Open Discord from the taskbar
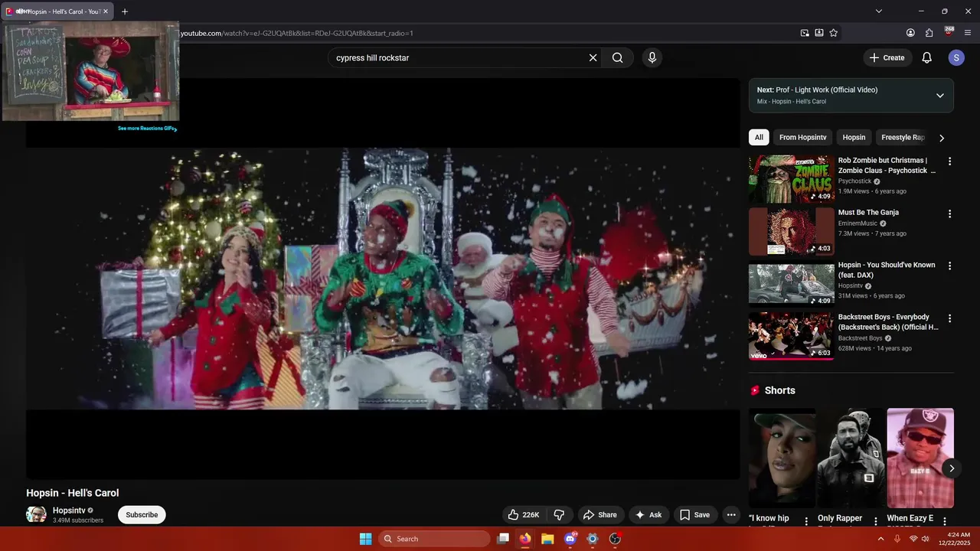Viewport: 980px width, 551px height. [x=570, y=539]
